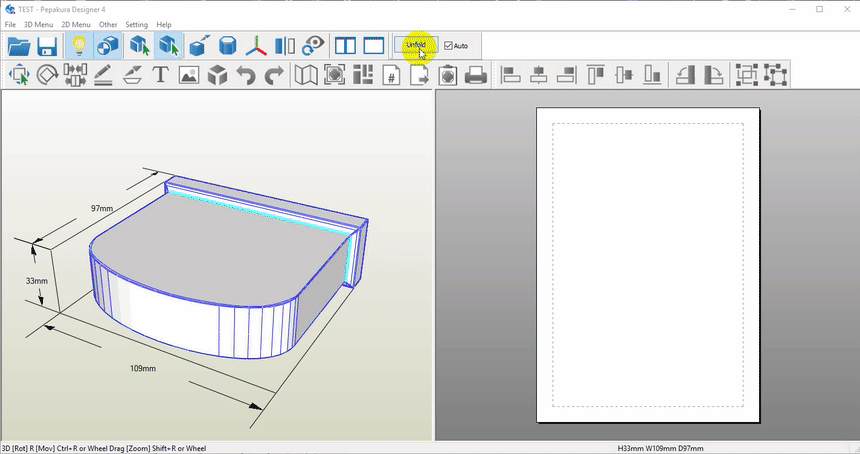Click the blank paper page in 2D view
860x454 pixels.
click(x=648, y=265)
